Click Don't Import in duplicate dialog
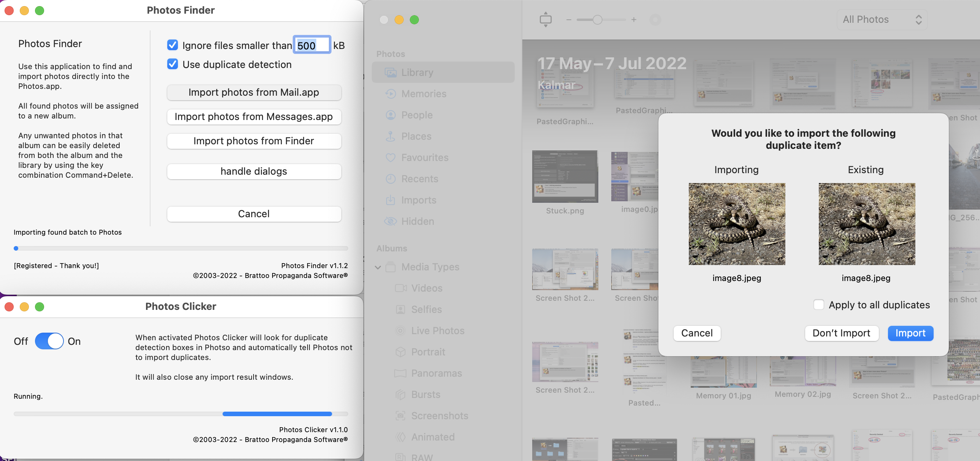Image resolution: width=980 pixels, height=461 pixels. pyautogui.click(x=842, y=333)
